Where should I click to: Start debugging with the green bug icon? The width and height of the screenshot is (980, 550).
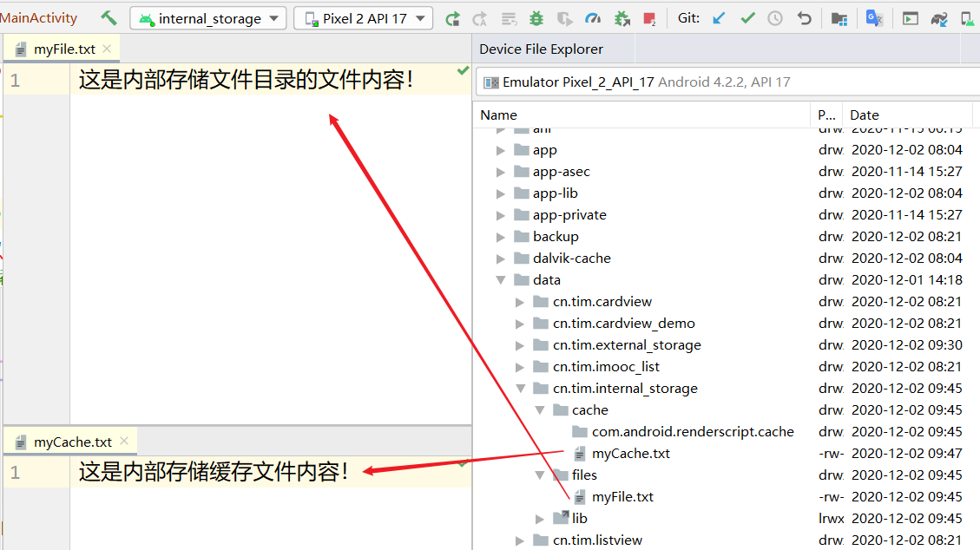click(x=536, y=18)
